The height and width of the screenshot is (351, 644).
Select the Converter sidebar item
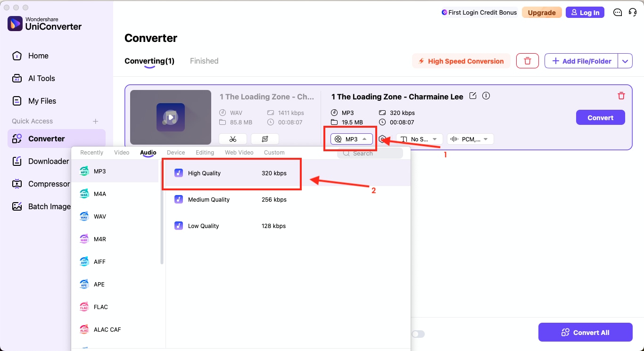click(x=57, y=139)
